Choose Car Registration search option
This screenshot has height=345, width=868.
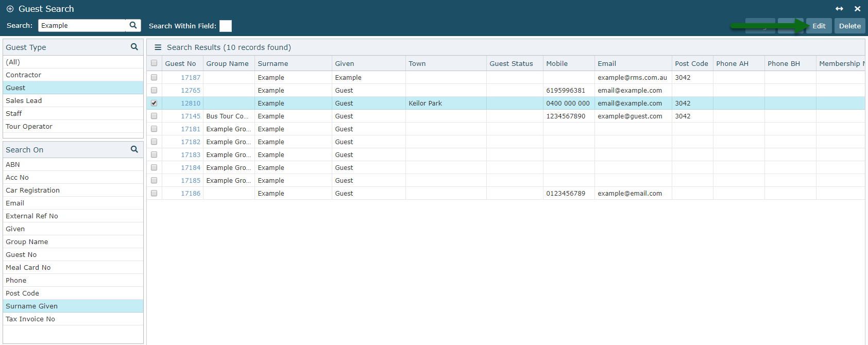point(73,190)
